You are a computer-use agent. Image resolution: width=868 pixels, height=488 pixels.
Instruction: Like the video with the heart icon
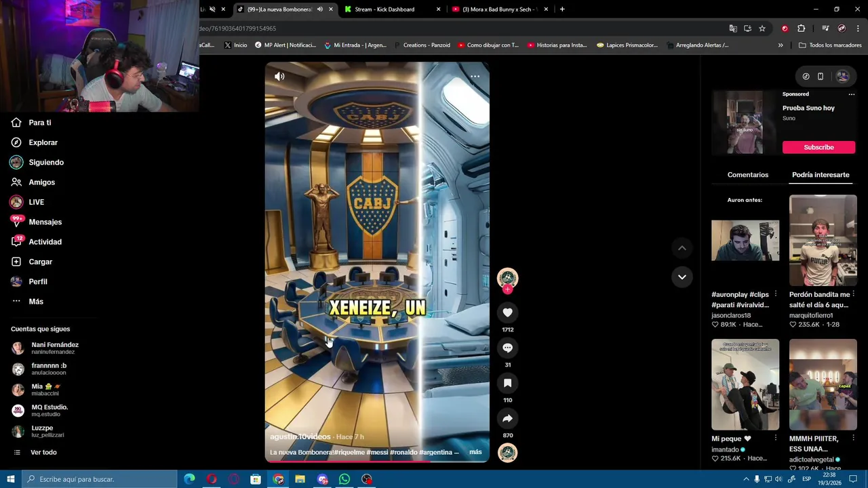[507, 312]
